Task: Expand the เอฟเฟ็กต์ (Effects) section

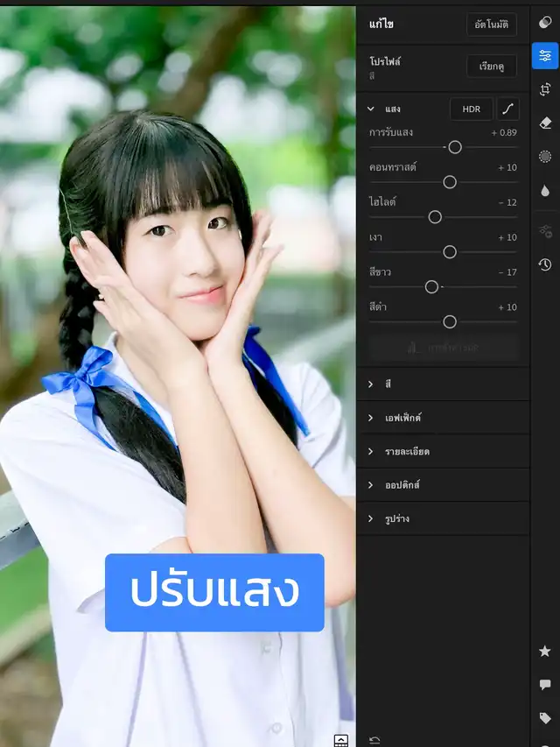Action: (x=371, y=418)
